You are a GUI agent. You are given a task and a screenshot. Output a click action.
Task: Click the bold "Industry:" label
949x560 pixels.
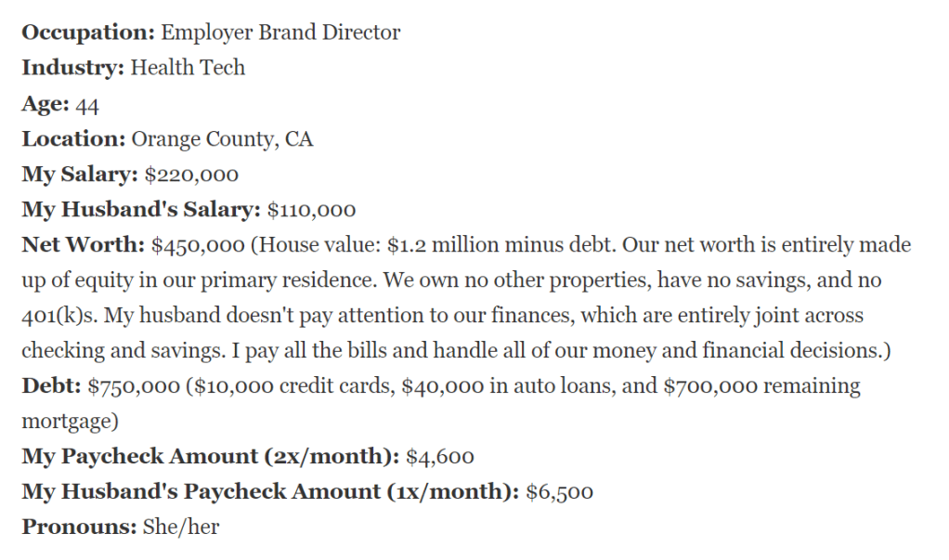point(72,68)
